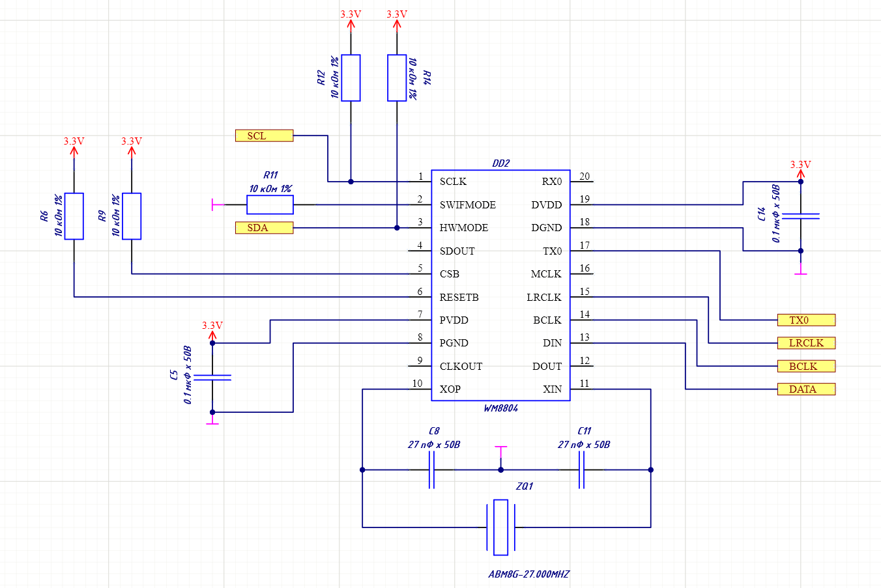Click the DD2 designator text

tap(500, 163)
